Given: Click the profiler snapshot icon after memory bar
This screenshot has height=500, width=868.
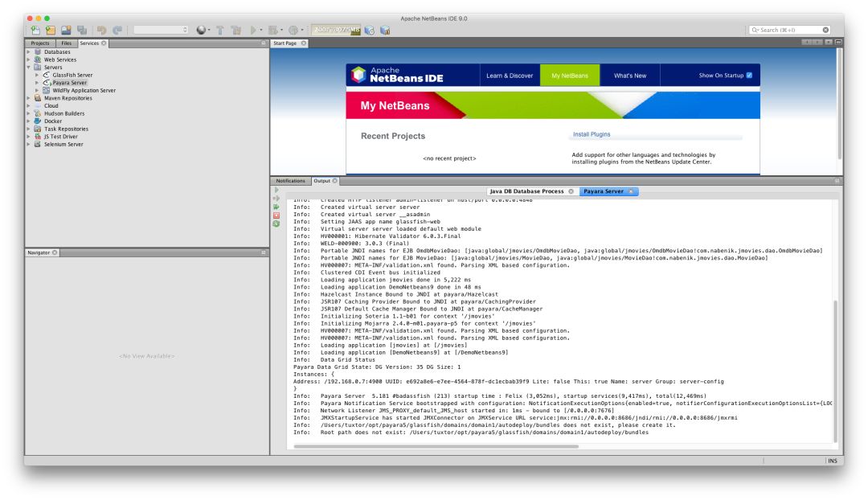Looking at the screenshot, I should [x=369, y=30].
